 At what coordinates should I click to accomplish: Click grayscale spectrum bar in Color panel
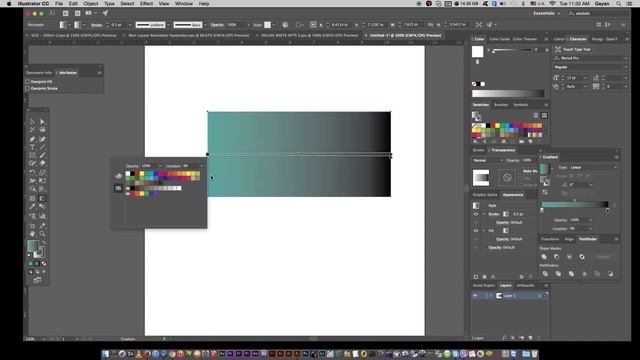(x=508, y=93)
